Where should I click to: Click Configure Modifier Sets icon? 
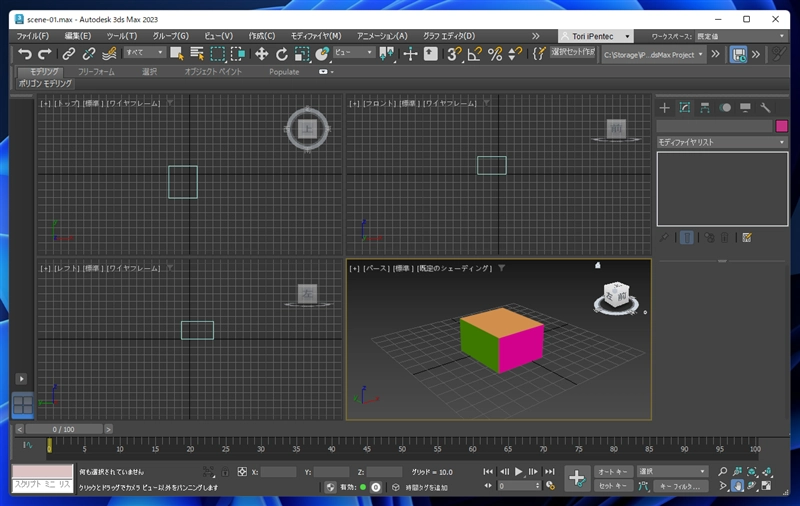click(747, 238)
